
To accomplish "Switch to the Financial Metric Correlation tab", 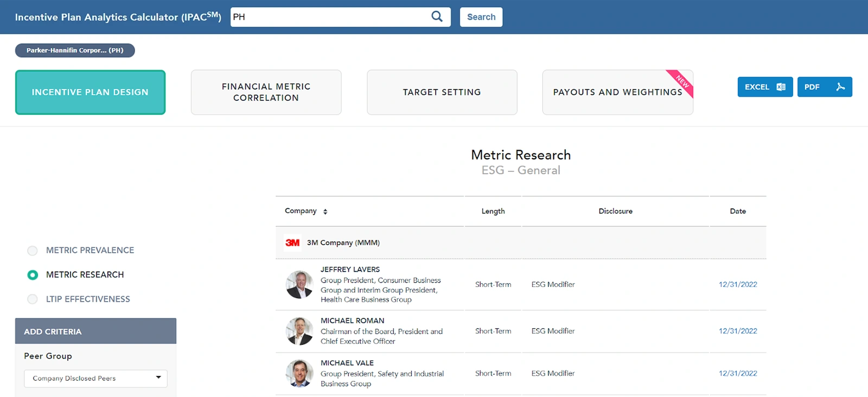I will click(x=266, y=92).
